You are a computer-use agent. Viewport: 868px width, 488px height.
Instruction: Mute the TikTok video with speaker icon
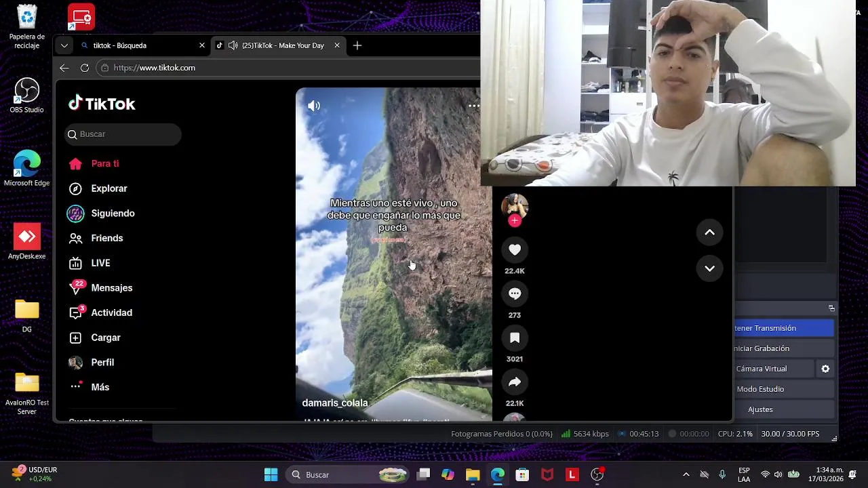314,106
